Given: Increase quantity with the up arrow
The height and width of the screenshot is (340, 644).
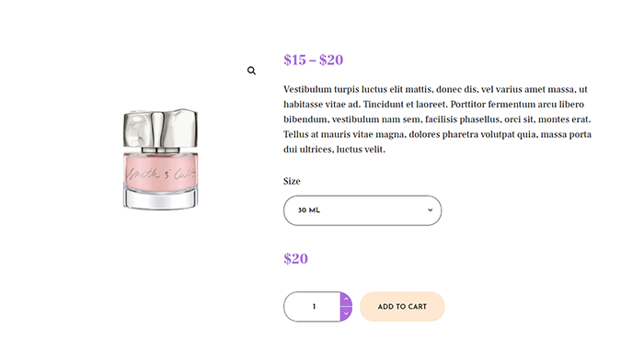Looking at the screenshot, I should tap(346, 299).
